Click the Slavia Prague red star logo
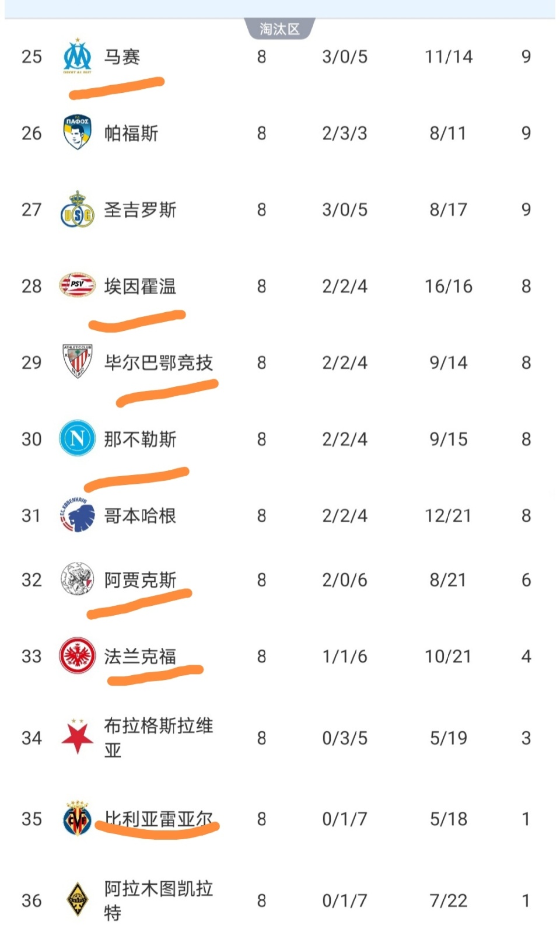Screen dimensions: 560x932 (x=77, y=737)
